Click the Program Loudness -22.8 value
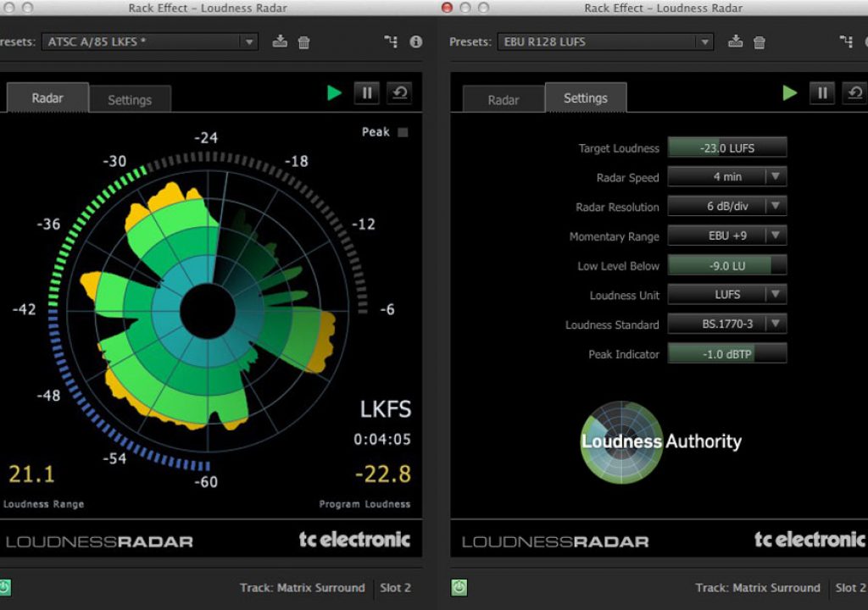This screenshot has width=868, height=610. 383,474
